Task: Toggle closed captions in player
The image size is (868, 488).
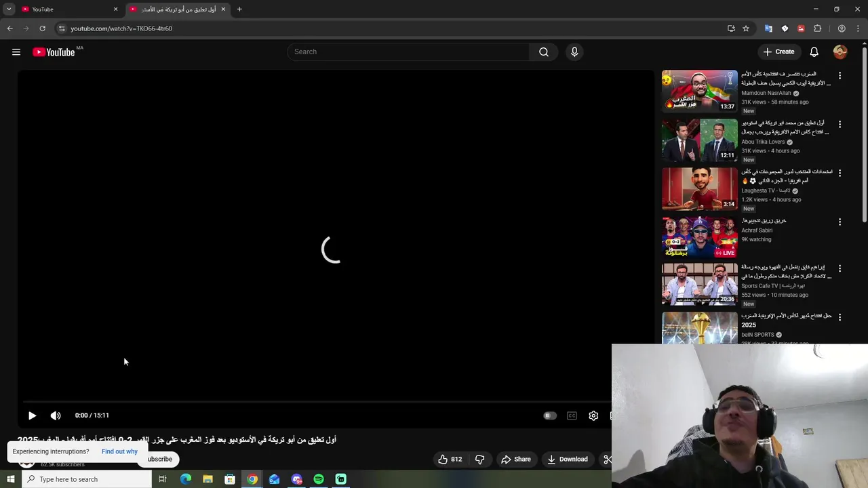Action: pos(572,415)
